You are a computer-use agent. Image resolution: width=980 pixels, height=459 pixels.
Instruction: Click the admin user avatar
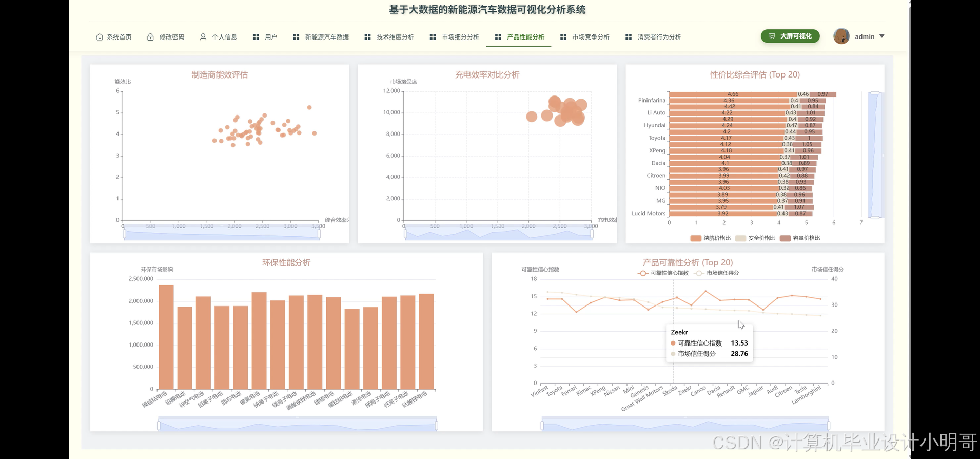coord(841,36)
